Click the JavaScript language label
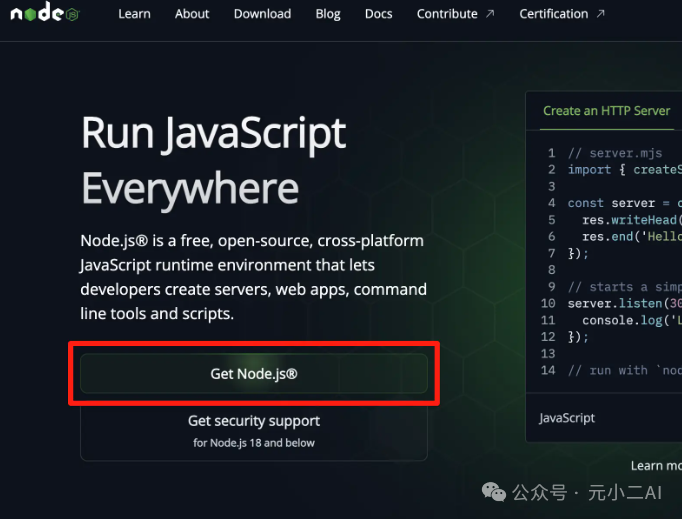This screenshot has width=682, height=519. click(567, 418)
